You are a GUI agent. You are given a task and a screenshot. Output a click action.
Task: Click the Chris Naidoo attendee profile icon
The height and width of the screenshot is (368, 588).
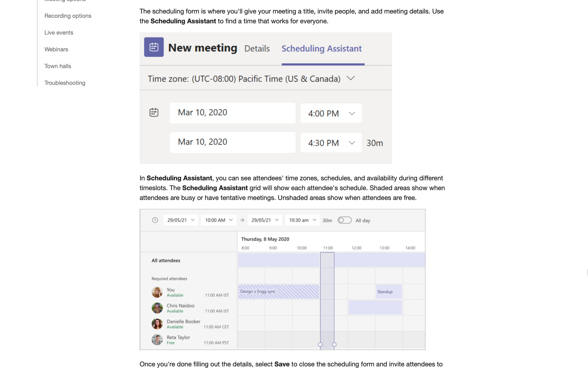pos(157,308)
